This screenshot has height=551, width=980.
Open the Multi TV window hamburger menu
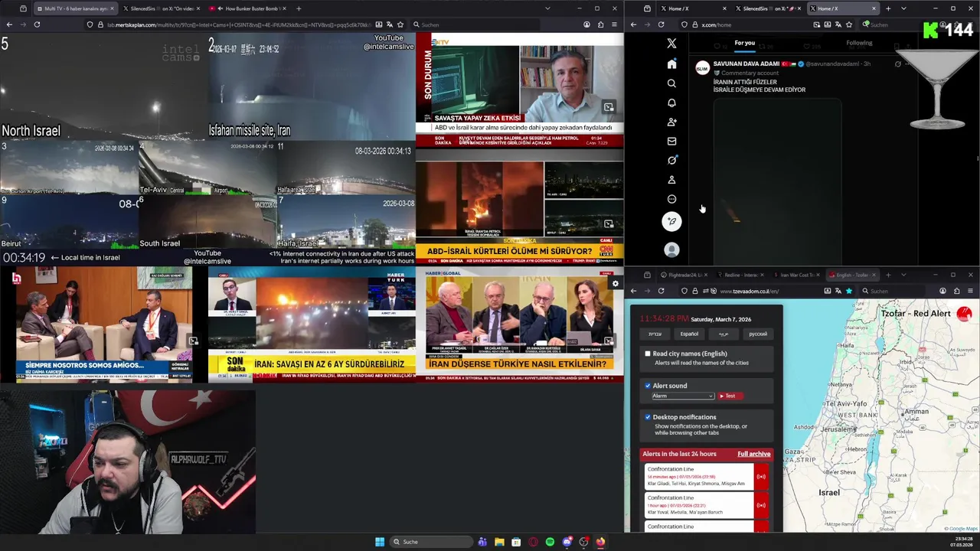(x=614, y=24)
